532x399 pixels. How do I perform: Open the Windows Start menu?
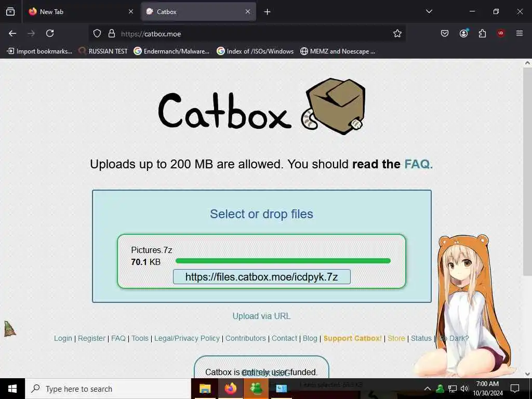pyautogui.click(x=12, y=389)
